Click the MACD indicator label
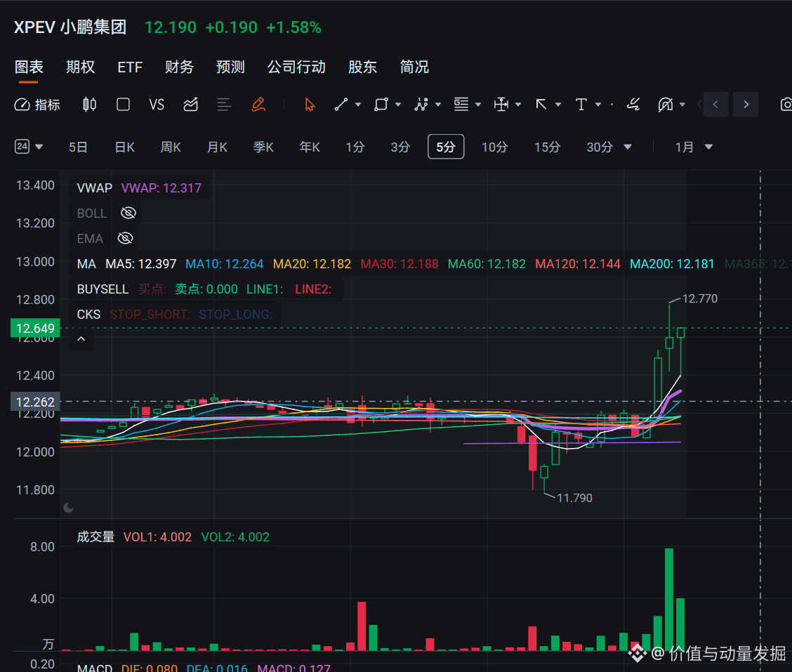The height and width of the screenshot is (672, 792). pyautogui.click(x=95, y=668)
